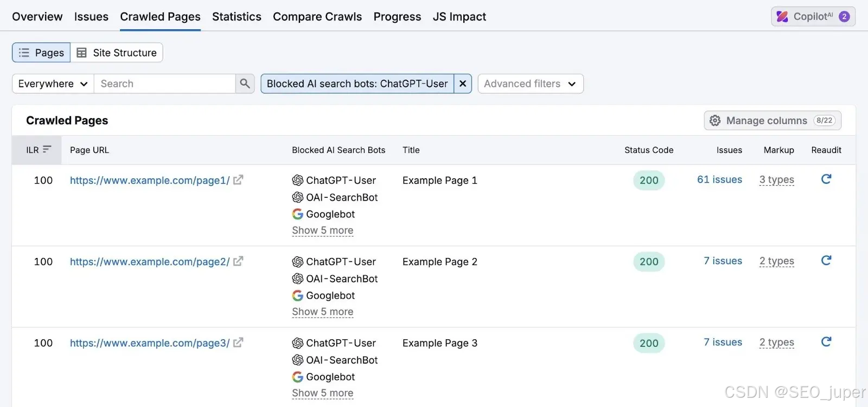The image size is (868, 407).
Task: Open the 61 issues link
Action: click(x=719, y=179)
